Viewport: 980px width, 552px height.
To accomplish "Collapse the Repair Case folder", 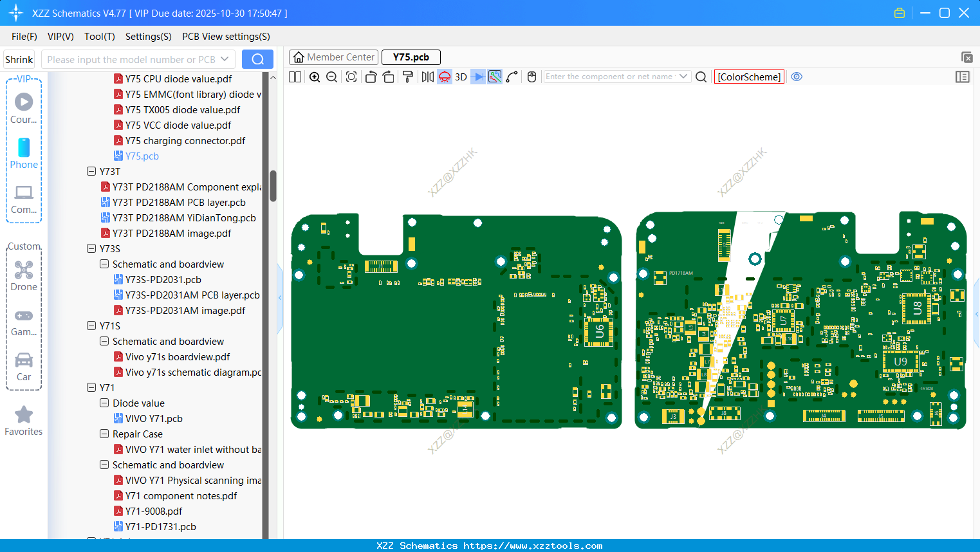I will click(x=104, y=434).
